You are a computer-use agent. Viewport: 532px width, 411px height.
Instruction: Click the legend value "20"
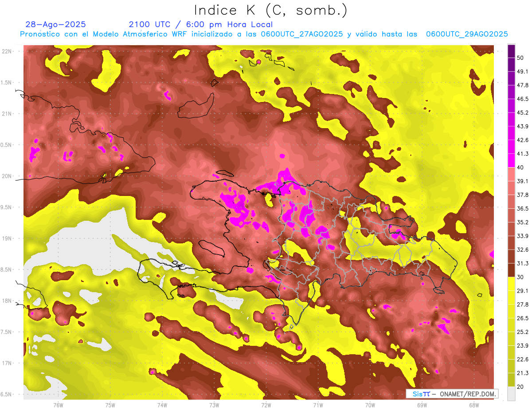coord(520,387)
